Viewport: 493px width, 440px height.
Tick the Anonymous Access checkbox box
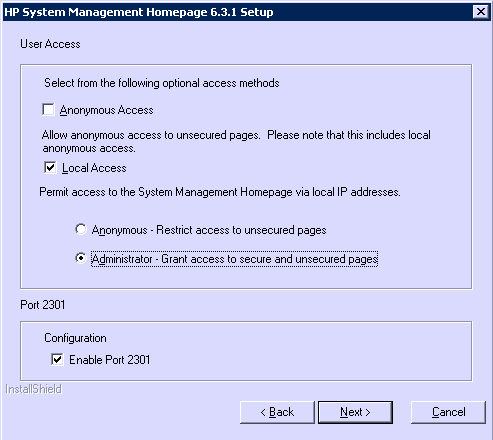coord(48,110)
